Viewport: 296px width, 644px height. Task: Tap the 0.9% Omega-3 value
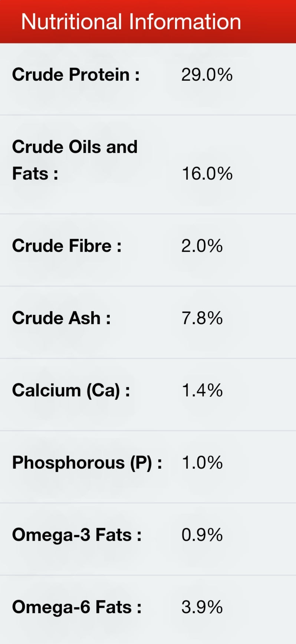(202, 535)
